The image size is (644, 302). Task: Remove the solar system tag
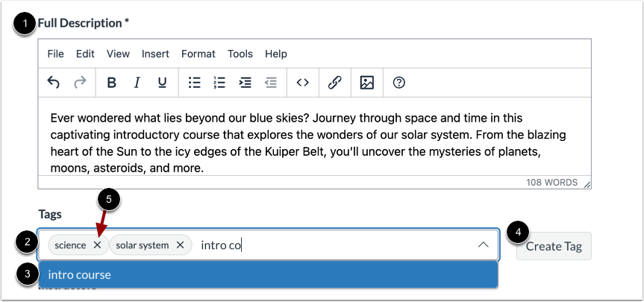coord(180,245)
